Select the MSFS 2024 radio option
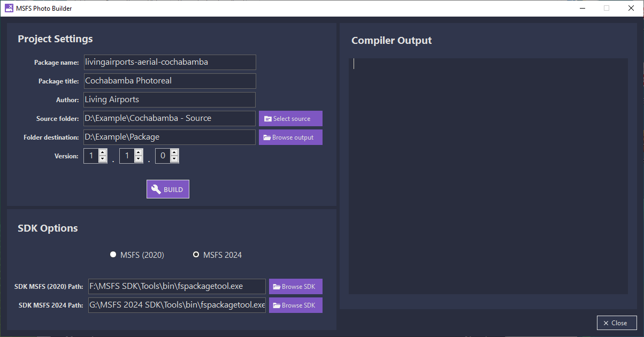Image resolution: width=644 pixels, height=337 pixels. [x=196, y=255]
